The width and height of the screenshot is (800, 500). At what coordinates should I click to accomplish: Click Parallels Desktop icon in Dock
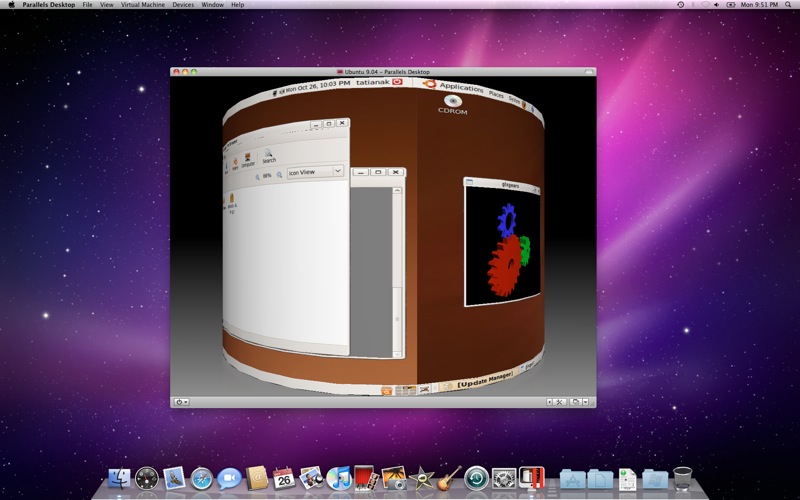pos(532,479)
